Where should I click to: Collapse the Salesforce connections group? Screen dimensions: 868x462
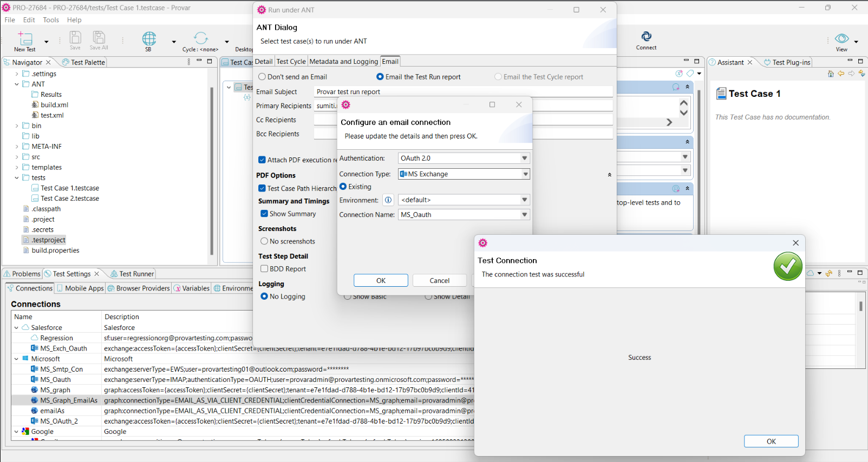[x=16, y=328]
